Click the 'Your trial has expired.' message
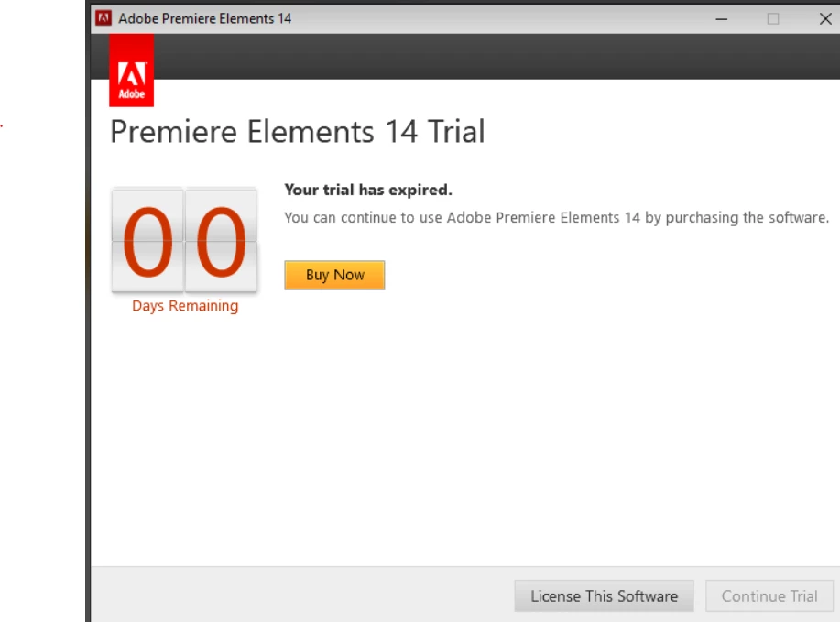840x622 pixels. (368, 190)
